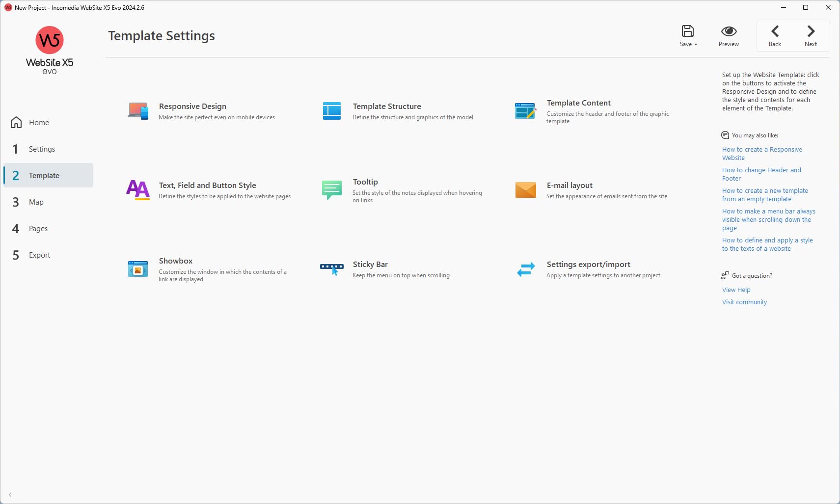Collapse sidebar with bottom-left chevron
Image resolution: width=840 pixels, height=504 pixels.
pos(10,495)
